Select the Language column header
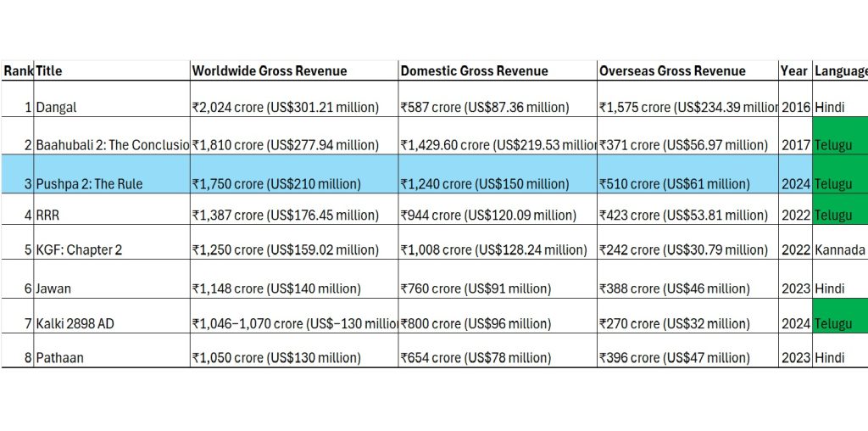The image size is (868, 431). pos(840,71)
